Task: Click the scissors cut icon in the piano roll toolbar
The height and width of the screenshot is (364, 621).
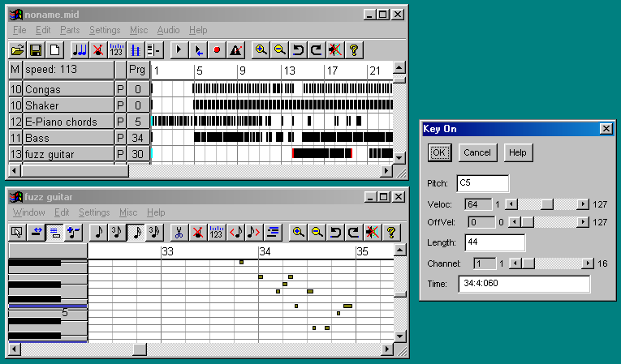Action: (178, 232)
